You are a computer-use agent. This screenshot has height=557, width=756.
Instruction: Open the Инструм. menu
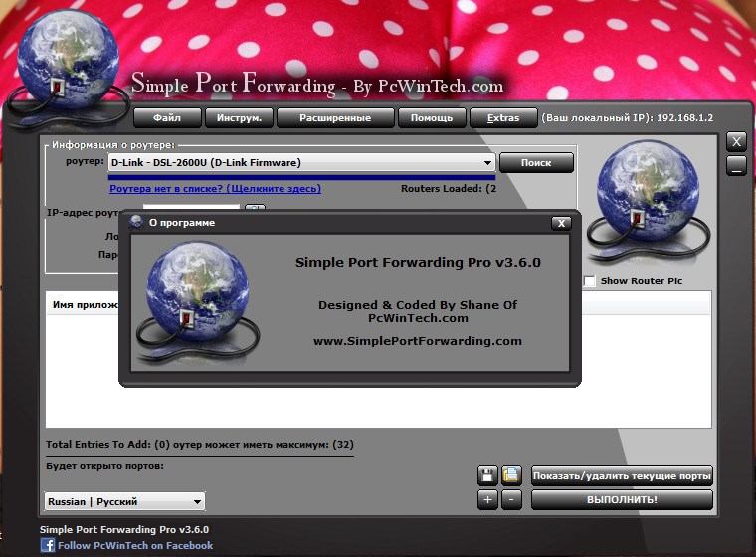(239, 118)
